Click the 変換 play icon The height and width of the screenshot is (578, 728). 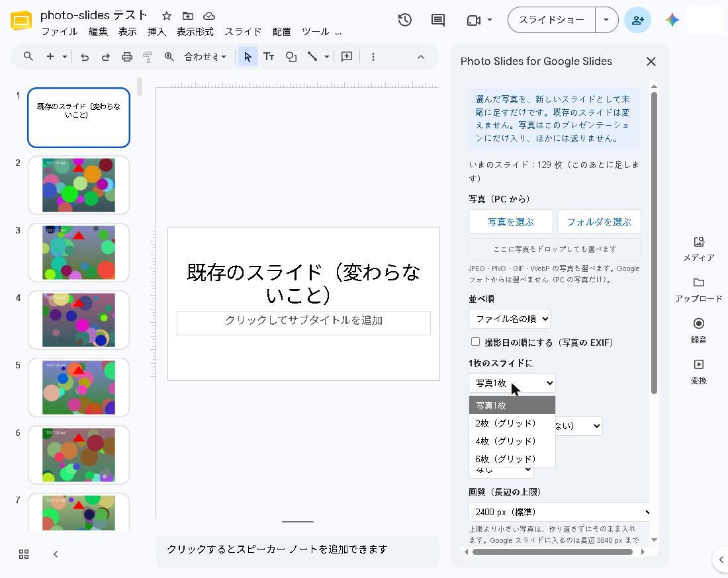(x=699, y=364)
